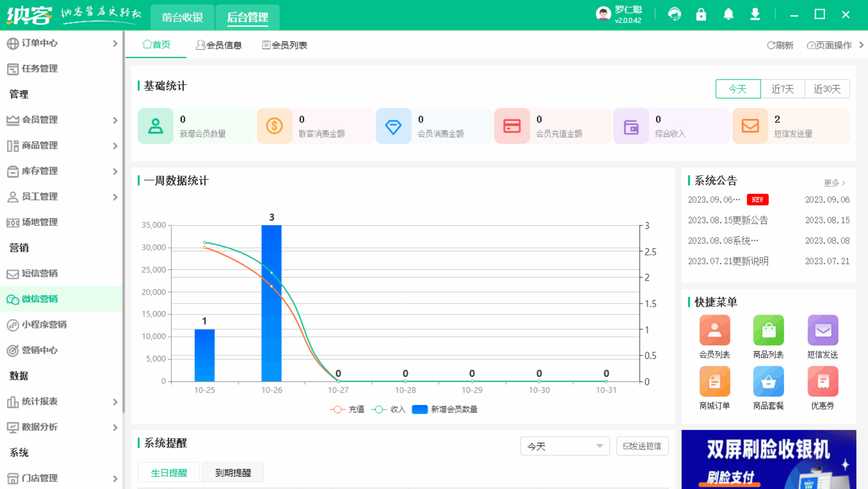Click 更多 in the 系统公告 panel
Viewport: 868px width, 489px height.
[x=831, y=183]
